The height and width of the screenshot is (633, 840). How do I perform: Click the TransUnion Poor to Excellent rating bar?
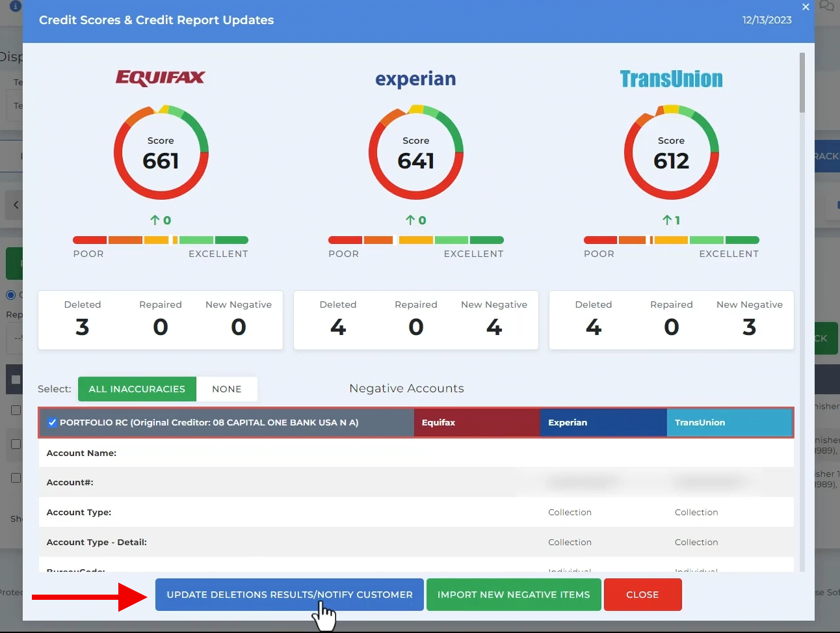click(x=672, y=240)
